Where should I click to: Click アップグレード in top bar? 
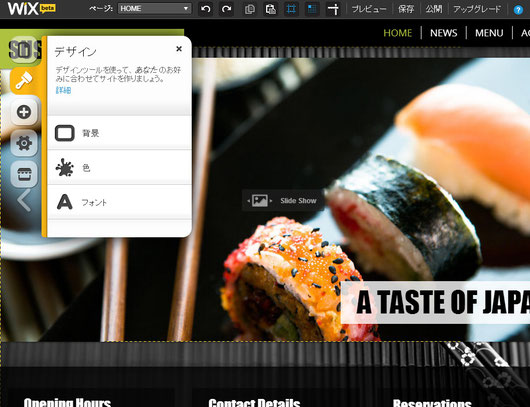[477, 9]
